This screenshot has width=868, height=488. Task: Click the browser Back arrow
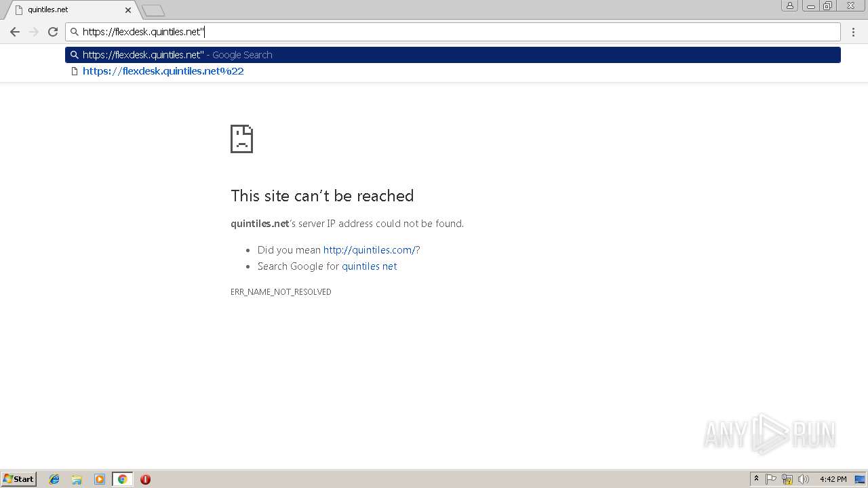coord(14,32)
